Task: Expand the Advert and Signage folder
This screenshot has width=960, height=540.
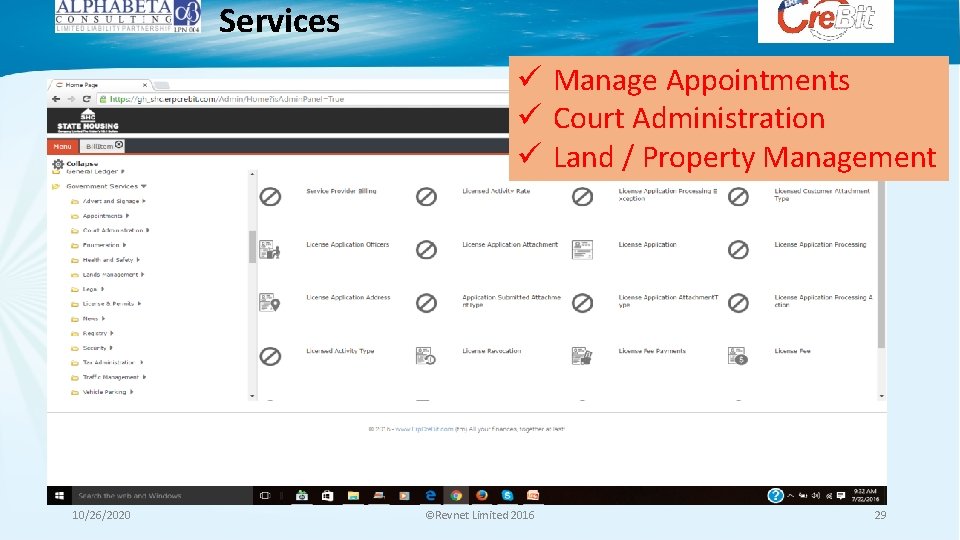Action: point(144,201)
